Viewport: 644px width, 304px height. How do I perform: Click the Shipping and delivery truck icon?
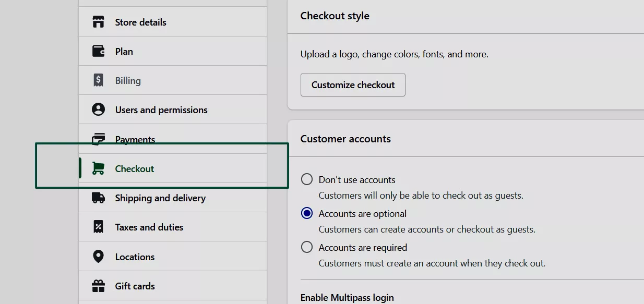99,198
